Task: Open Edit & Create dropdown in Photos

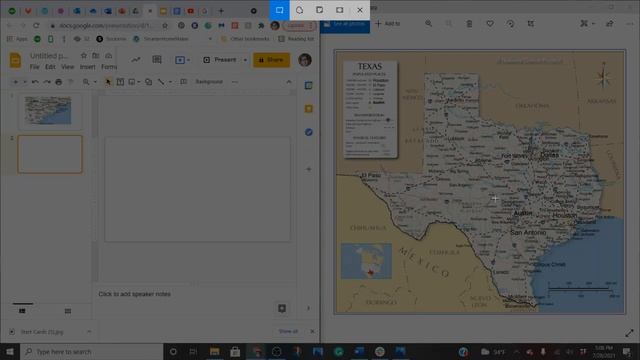Action: click(x=587, y=24)
